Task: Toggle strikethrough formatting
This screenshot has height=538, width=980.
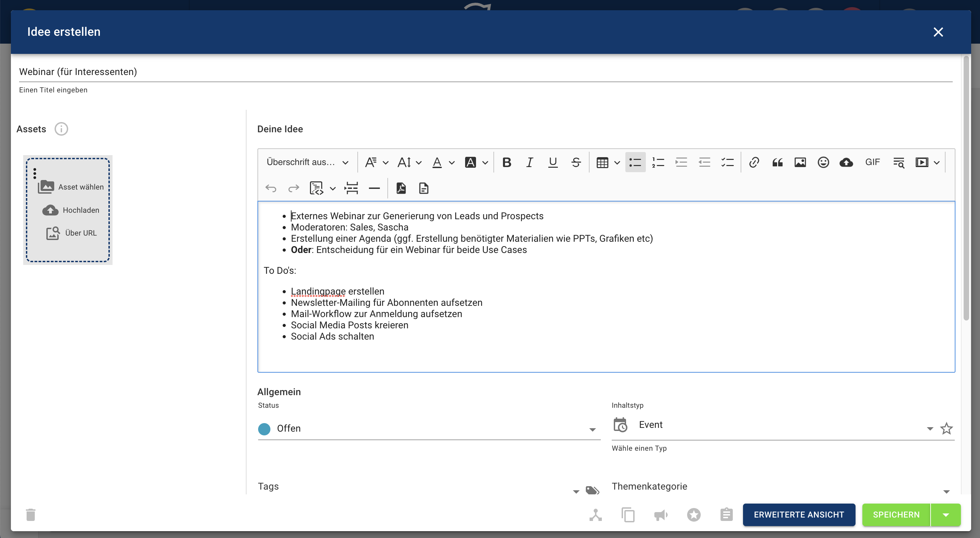Action: [x=576, y=163]
